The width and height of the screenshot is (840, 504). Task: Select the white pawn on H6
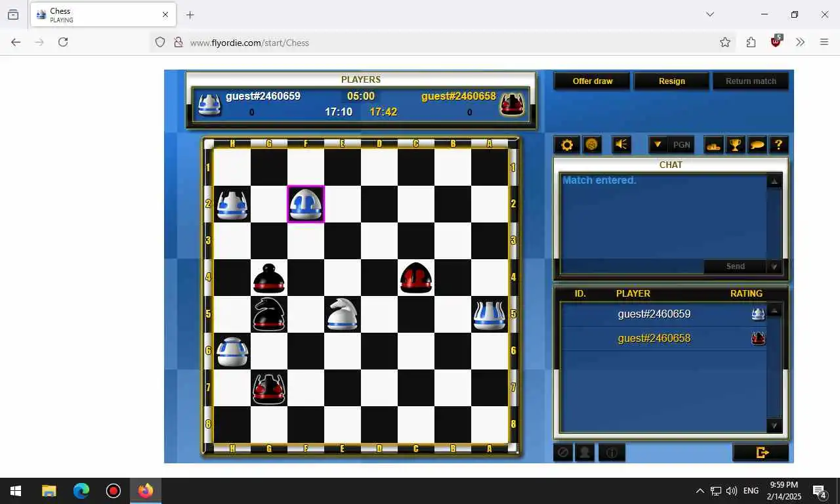coord(232,351)
